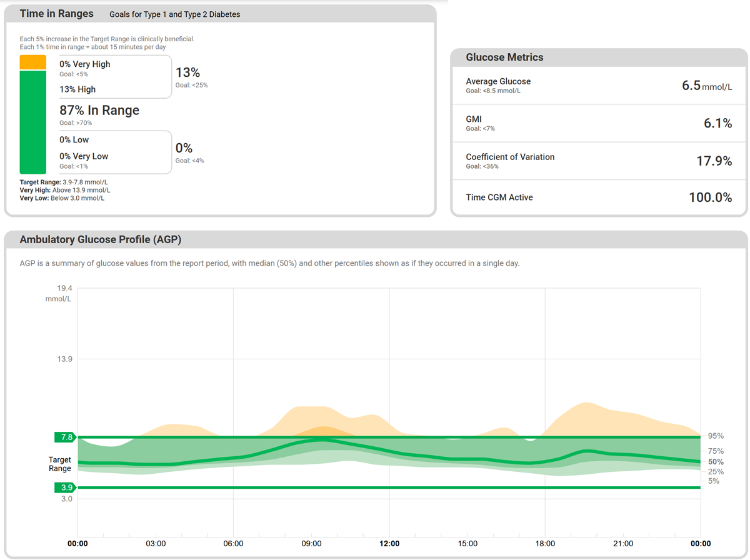Click the orange peak near 09:30

coord(322,431)
